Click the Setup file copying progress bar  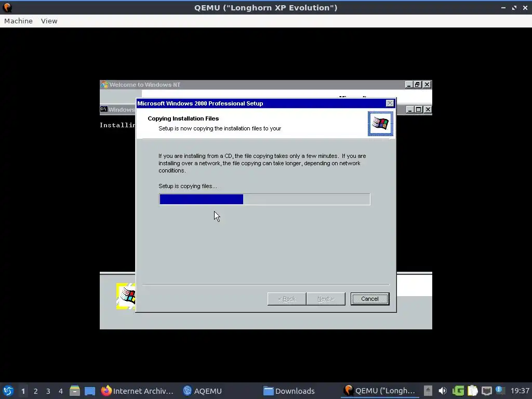point(264,199)
